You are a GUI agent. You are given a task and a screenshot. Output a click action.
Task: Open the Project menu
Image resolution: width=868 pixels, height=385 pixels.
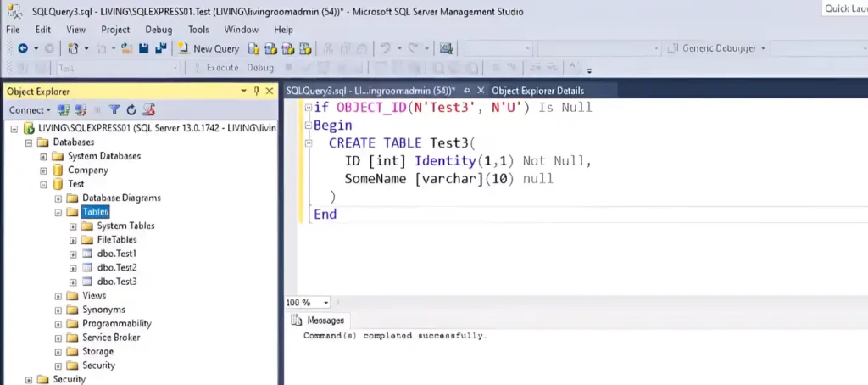click(x=115, y=30)
